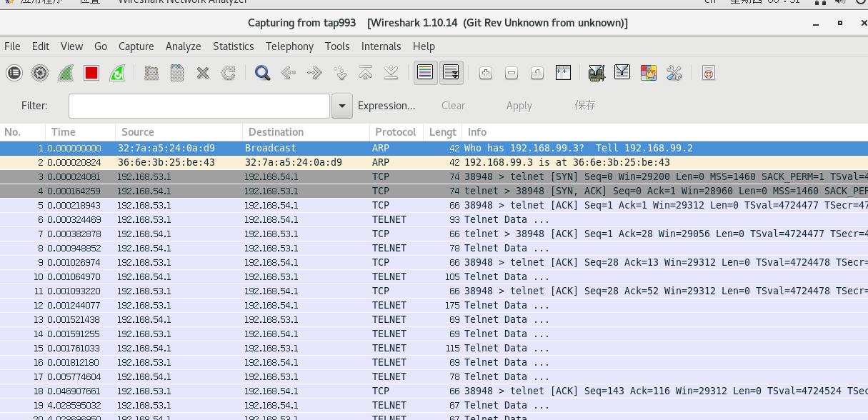Image resolution: width=868 pixels, height=420 pixels.
Task: Click the help lifebuoy icon
Action: (708, 73)
